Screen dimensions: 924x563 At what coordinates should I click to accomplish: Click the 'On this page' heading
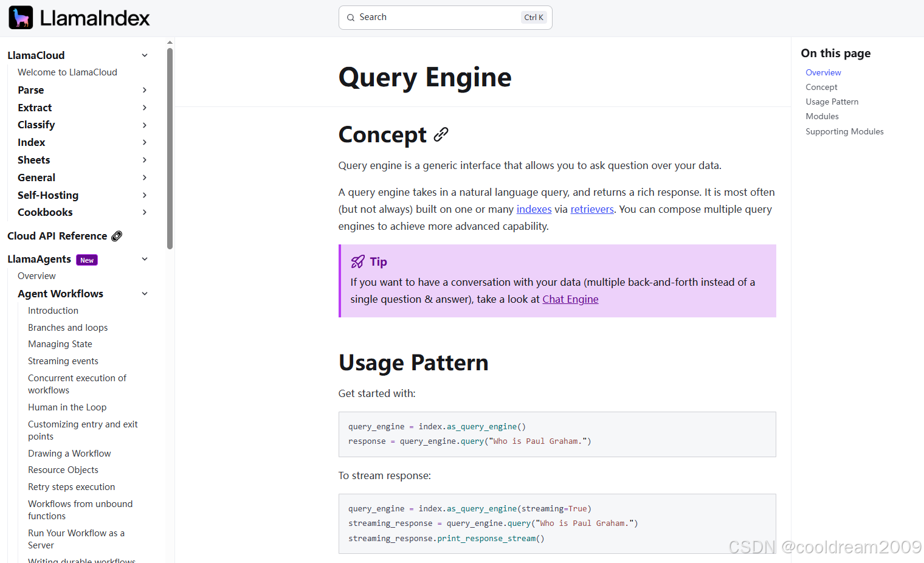click(x=835, y=54)
